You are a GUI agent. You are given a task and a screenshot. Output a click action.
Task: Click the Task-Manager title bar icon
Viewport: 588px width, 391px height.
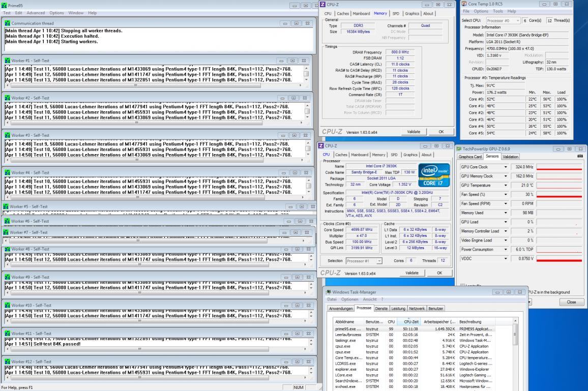pos(329,292)
